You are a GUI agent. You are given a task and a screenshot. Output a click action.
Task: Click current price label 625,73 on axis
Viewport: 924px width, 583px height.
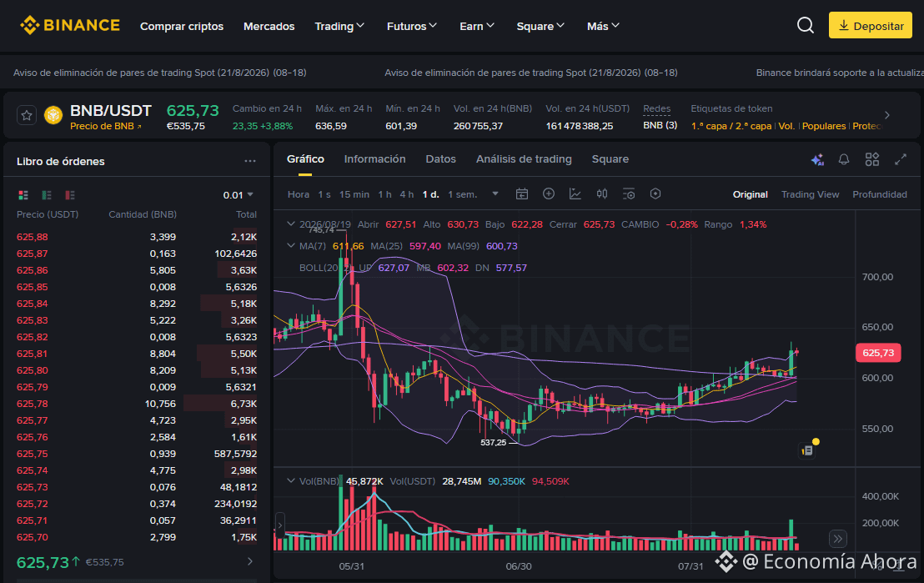click(x=877, y=353)
